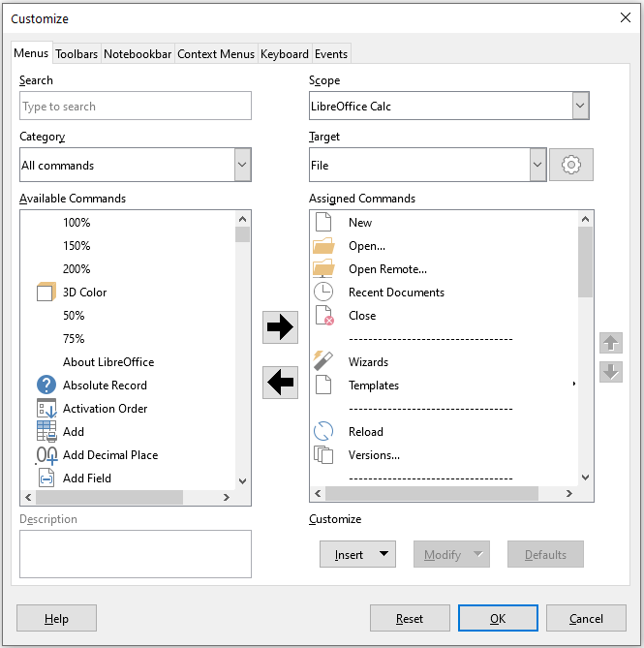Click the Add Decimal Place icon
The width and height of the screenshot is (644, 648).
coord(46,455)
